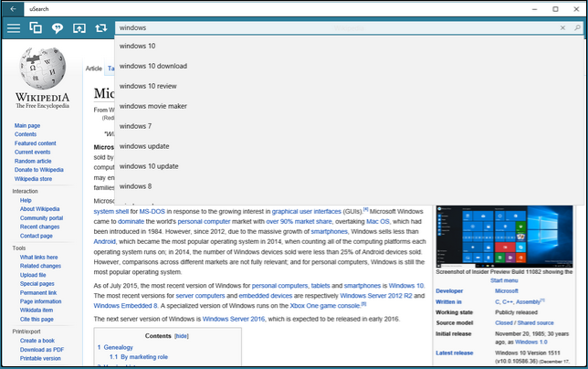Click the Upload file link
The height and width of the screenshot is (369, 588).
click(33, 275)
